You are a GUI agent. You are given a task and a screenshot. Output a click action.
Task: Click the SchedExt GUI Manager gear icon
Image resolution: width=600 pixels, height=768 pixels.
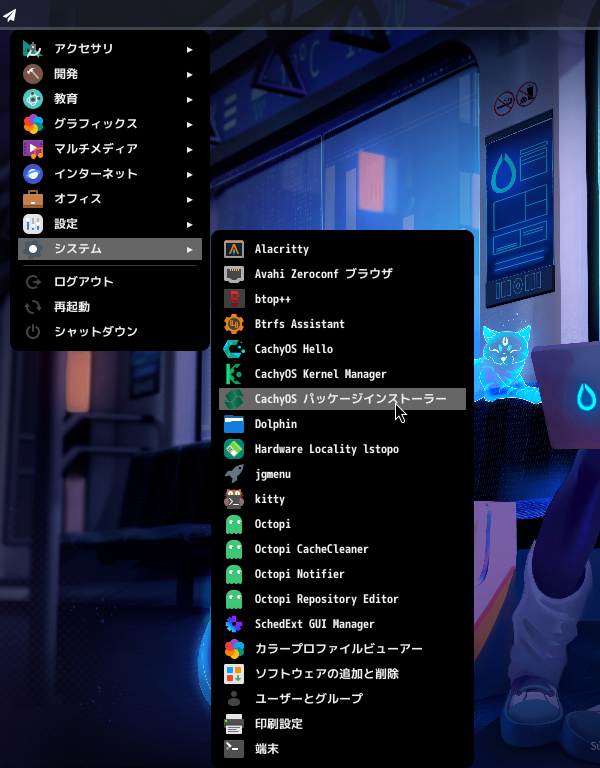(234, 624)
